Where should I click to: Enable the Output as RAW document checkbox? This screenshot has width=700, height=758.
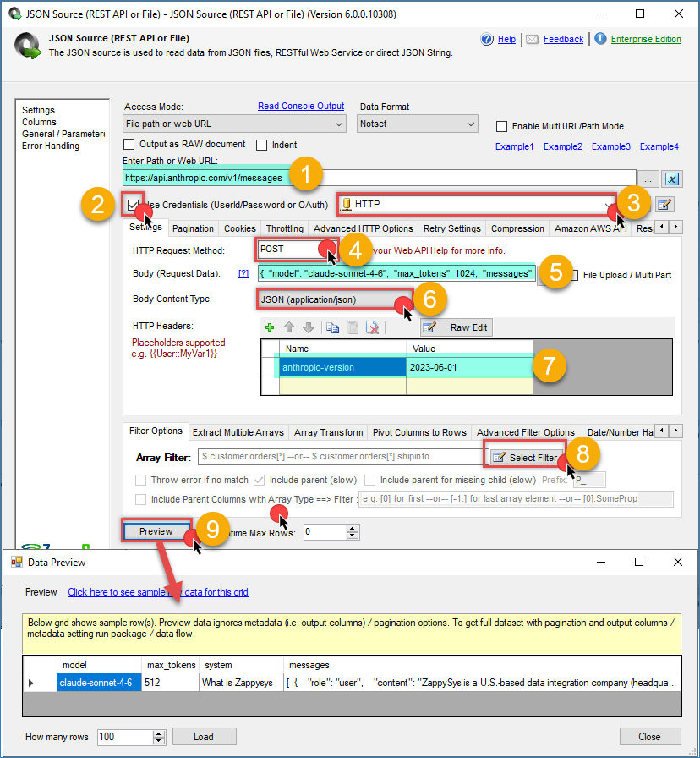point(130,145)
